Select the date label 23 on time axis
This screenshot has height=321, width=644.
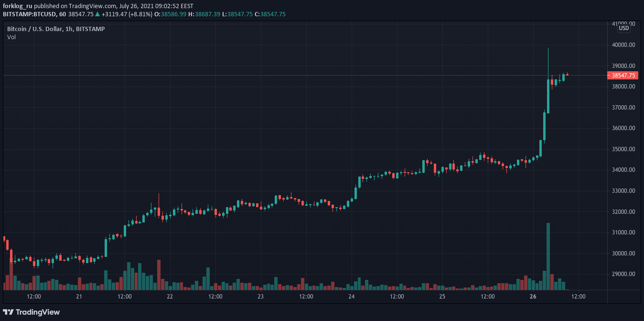tap(261, 297)
